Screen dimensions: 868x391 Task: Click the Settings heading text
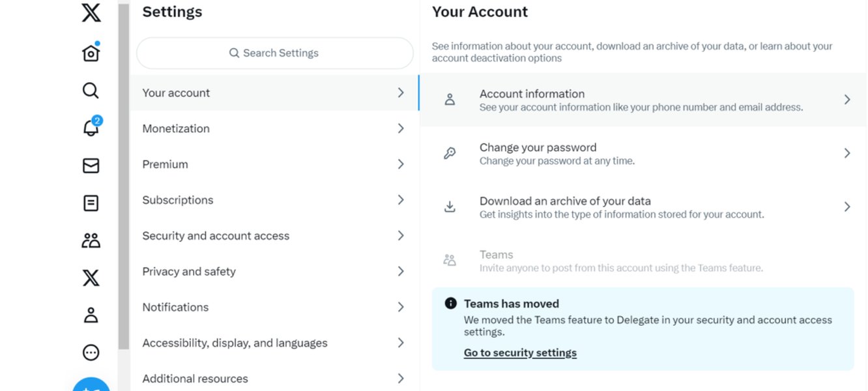172,12
